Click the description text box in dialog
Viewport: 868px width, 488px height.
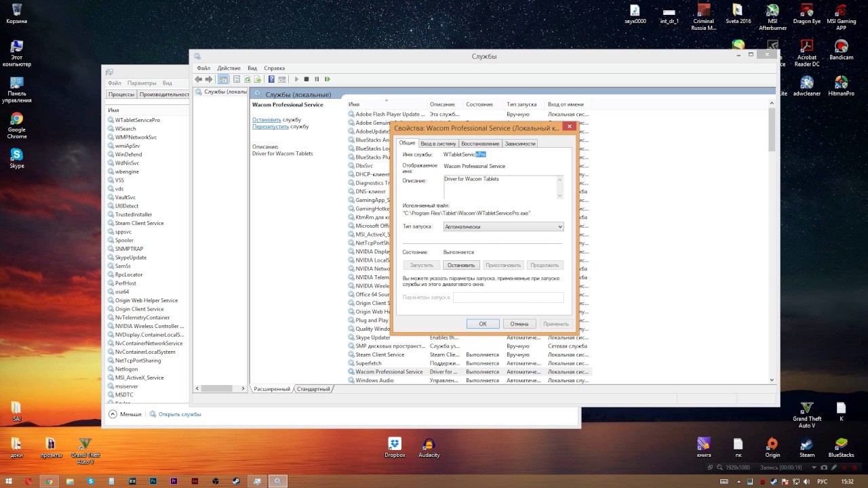[x=503, y=187]
